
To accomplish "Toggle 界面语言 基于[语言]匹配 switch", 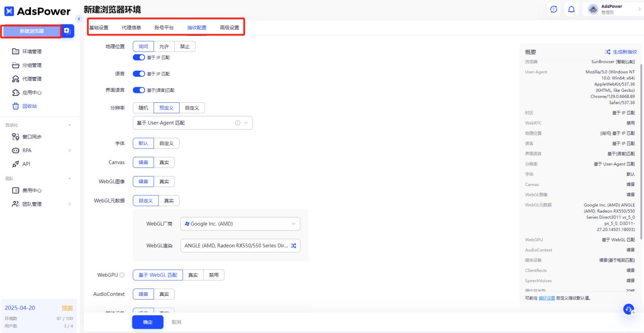I will tap(139, 90).
